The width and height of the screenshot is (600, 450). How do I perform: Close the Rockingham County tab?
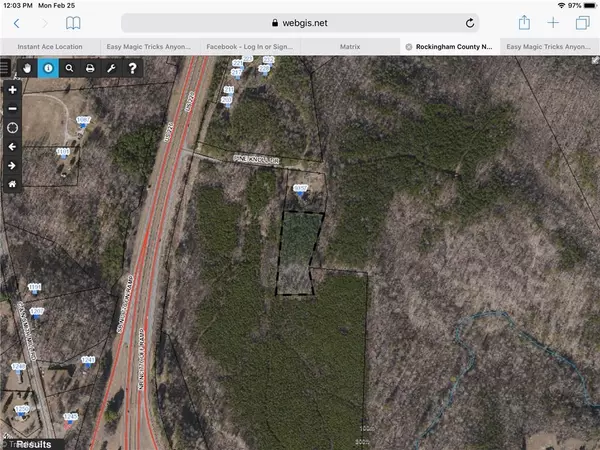[x=409, y=47]
